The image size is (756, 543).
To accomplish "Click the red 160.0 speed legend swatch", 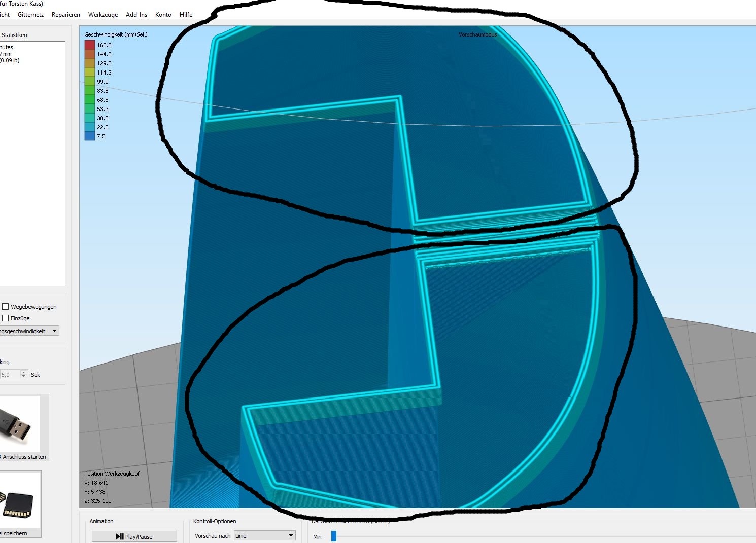I will (90, 45).
